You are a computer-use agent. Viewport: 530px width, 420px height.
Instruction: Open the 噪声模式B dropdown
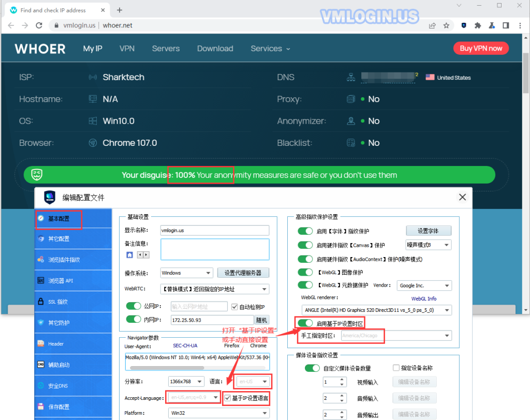tap(428, 245)
